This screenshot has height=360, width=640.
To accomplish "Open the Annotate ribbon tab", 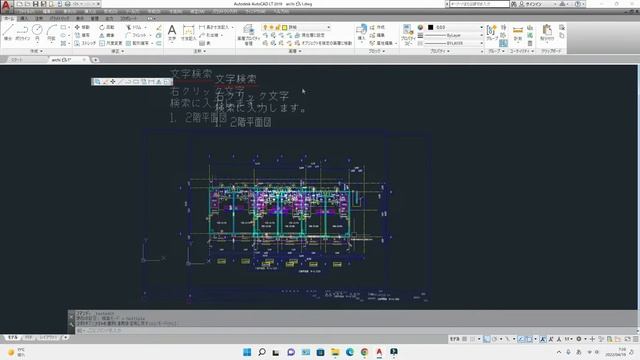I will pyautogui.click(x=39, y=18).
